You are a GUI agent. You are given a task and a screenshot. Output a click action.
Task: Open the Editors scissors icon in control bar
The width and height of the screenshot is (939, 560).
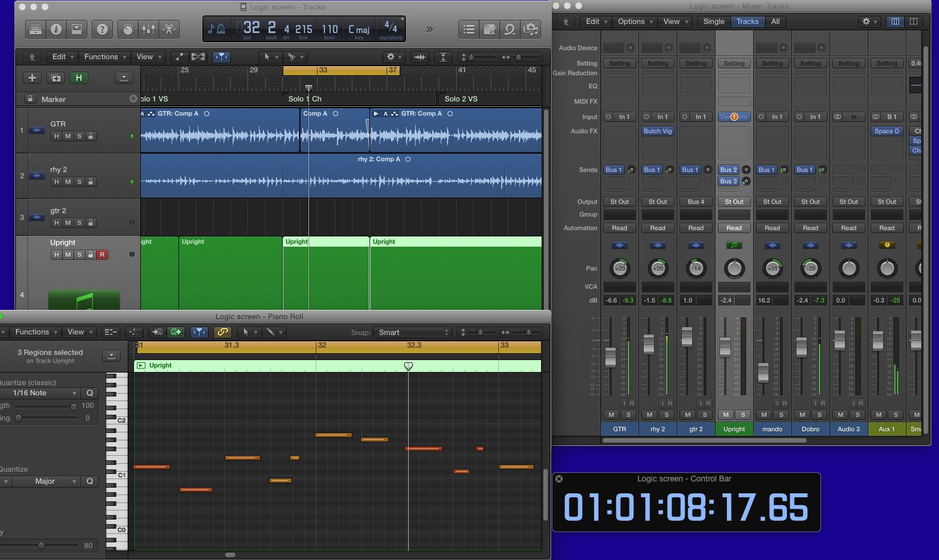pyautogui.click(x=169, y=29)
